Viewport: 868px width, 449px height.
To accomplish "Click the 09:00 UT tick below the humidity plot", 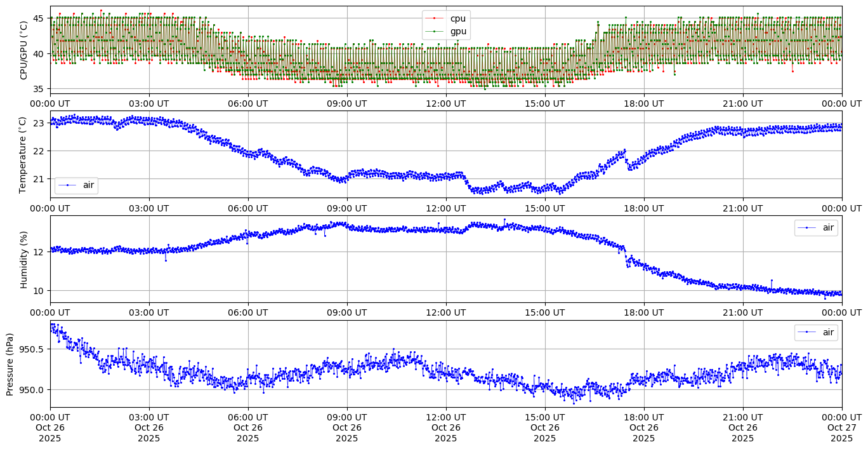I will point(346,312).
